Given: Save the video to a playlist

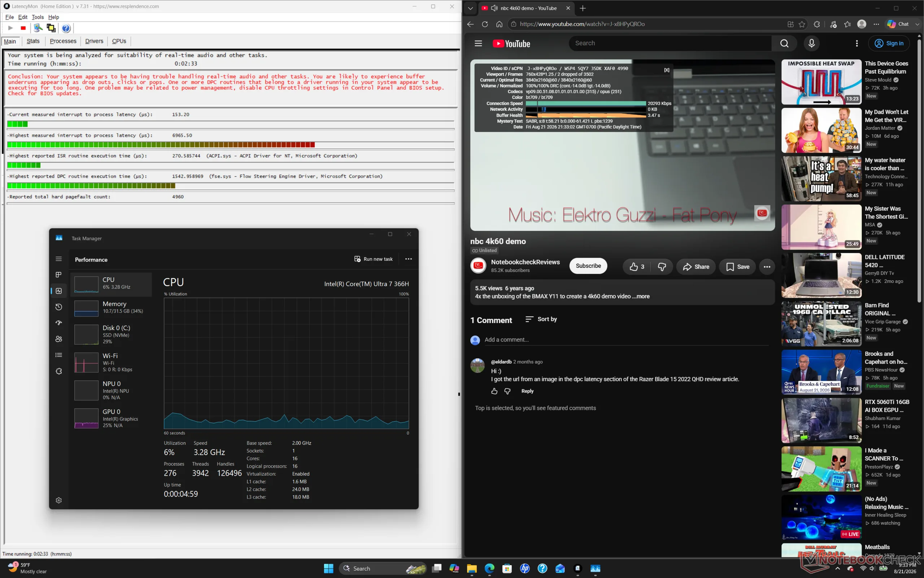Looking at the screenshot, I should [738, 267].
